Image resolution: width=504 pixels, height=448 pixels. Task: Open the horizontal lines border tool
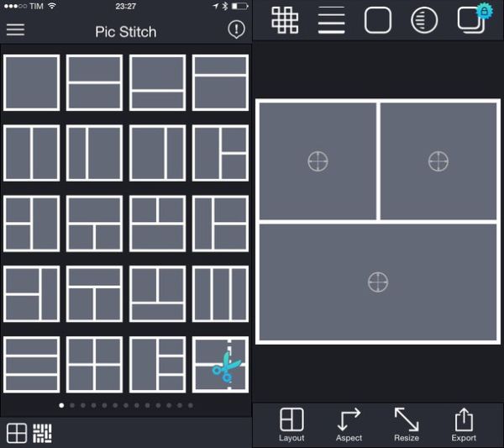pos(331,20)
